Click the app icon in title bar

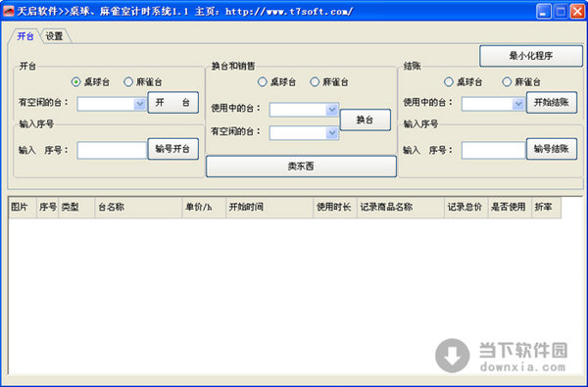click(8, 11)
